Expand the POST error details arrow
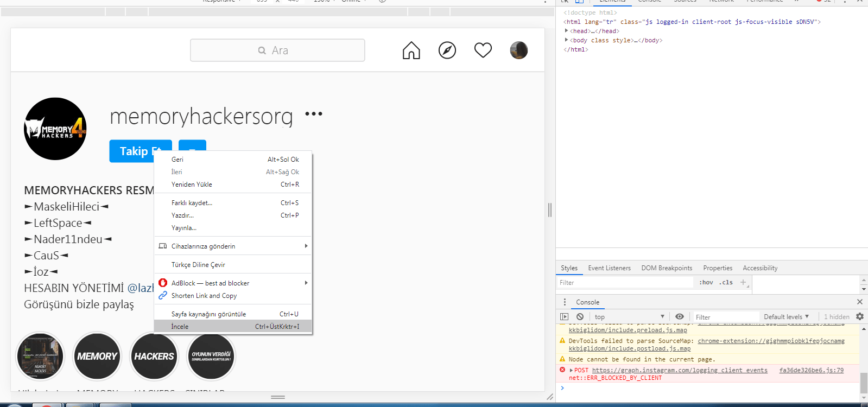Image resolution: width=868 pixels, height=407 pixels. [571, 370]
